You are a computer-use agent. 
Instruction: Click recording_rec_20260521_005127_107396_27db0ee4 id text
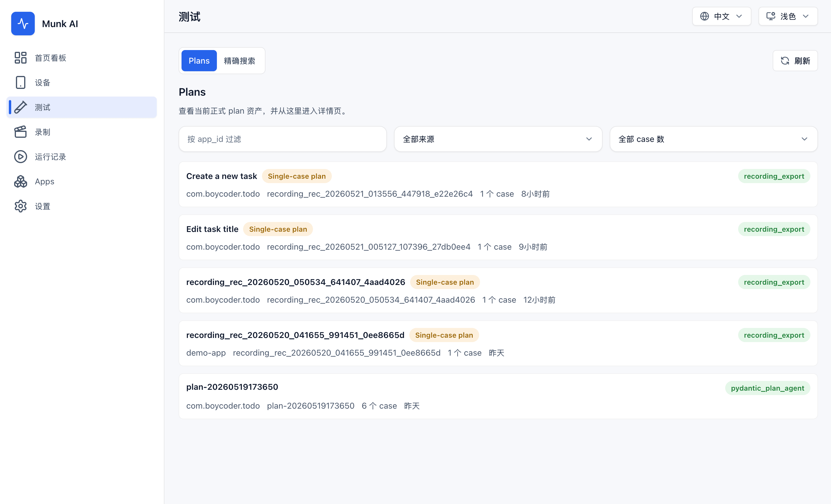(x=369, y=247)
